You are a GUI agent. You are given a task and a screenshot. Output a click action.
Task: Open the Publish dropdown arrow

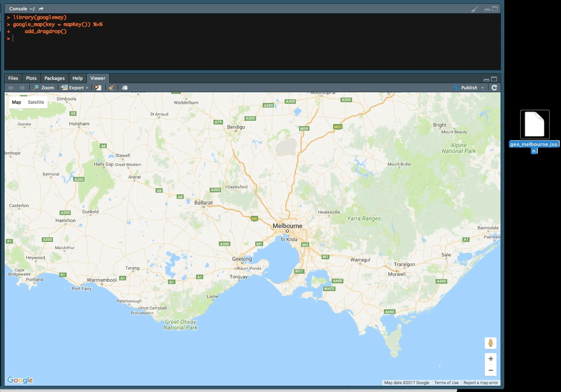482,88
